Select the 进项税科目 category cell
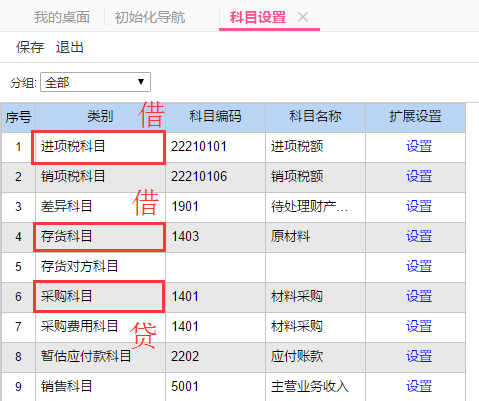This screenshot has width=479, height=401. pyautogui.click(x=100, y=147)
